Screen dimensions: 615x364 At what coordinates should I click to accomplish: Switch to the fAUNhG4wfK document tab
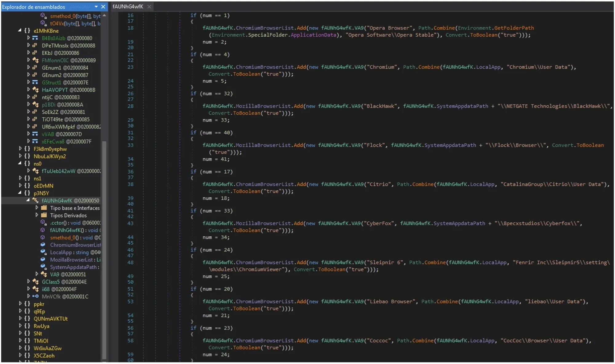(x=128, y=6)
